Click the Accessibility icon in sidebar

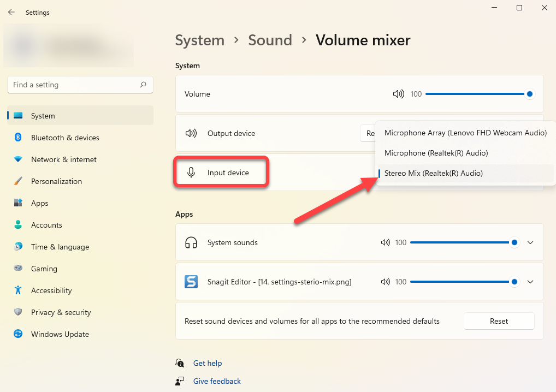pos(18,290)
